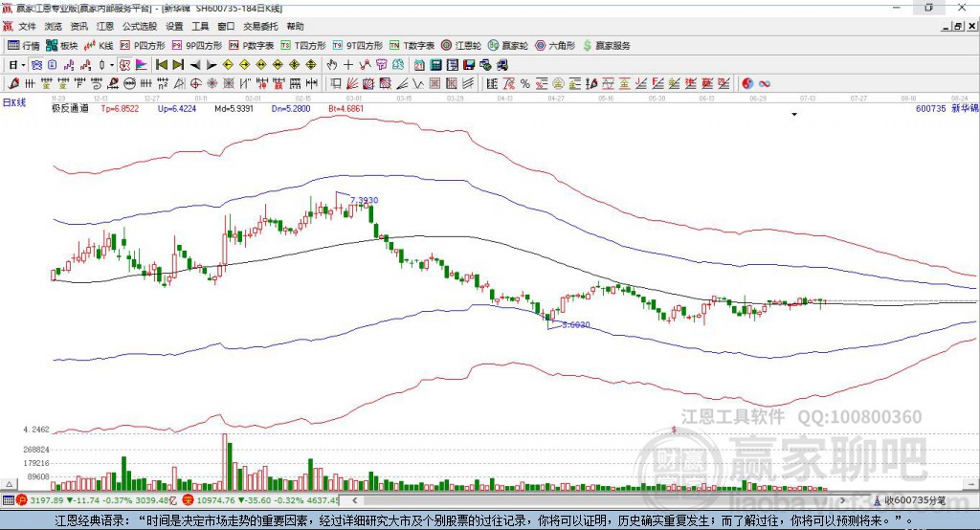Click the Md=5.9391 value

234,108
